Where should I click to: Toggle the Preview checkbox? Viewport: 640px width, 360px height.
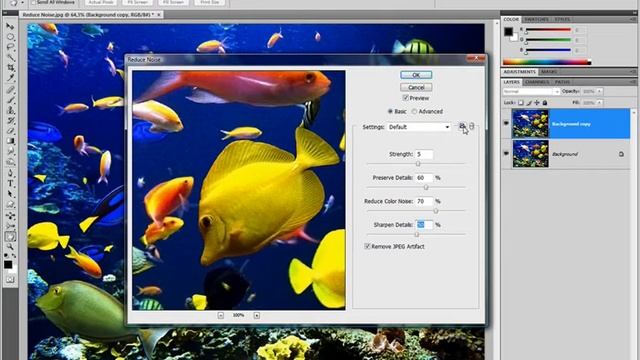[x=405, y=98]
